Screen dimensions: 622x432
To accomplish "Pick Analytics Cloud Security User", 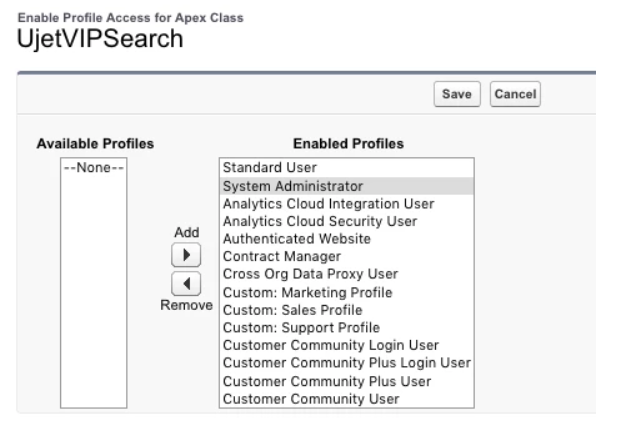I will pyautogui.click(x=319, y=221).
